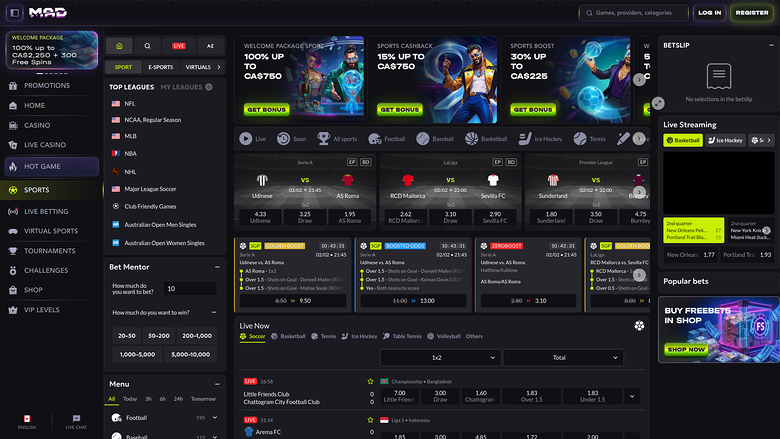Select Draw odds 3.10 for Mallorca match
Screen dimensions: 780x439
[x=450, y=217]
